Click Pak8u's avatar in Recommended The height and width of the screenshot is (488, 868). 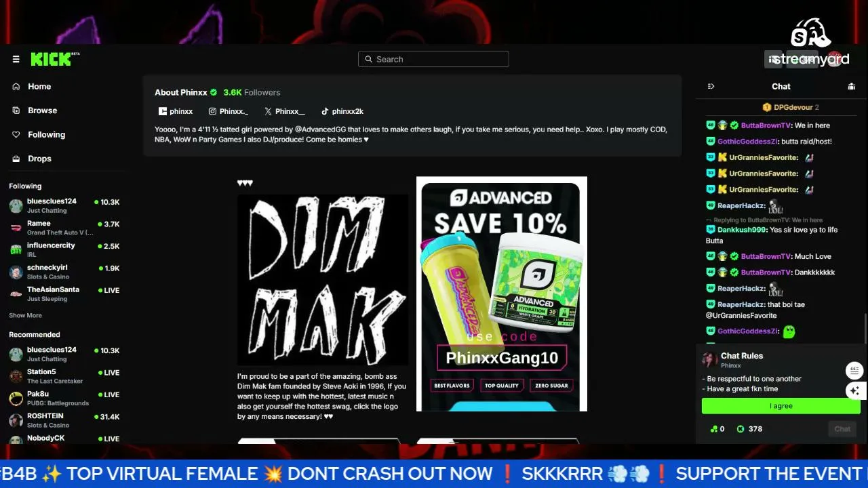[16, 398]
